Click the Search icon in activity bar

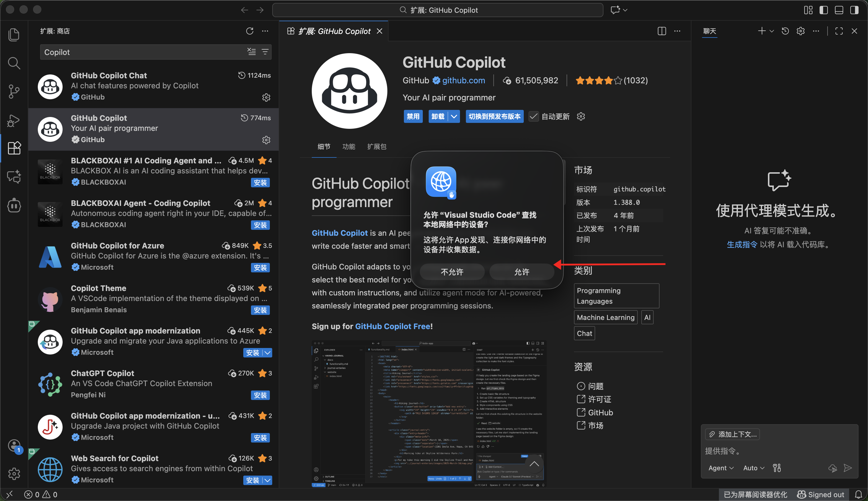coord(14,63)
